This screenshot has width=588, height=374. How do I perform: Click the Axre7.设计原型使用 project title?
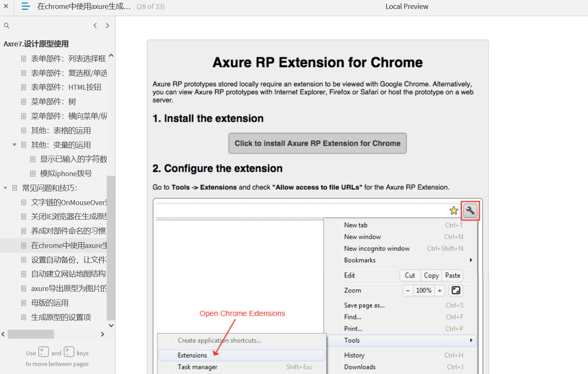[36, 44]
